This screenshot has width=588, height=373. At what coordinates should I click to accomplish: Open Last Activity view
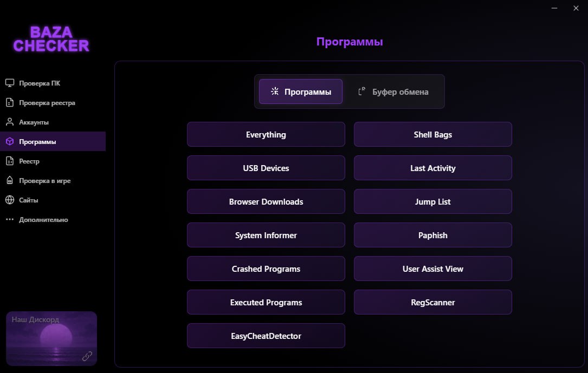[x=432, y=168]
